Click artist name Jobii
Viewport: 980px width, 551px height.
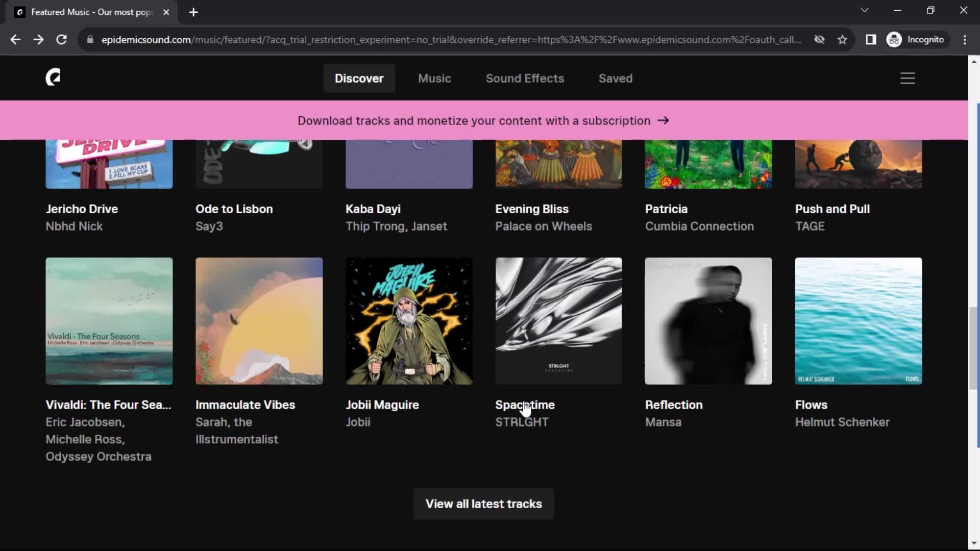click(x=358, y=422)
